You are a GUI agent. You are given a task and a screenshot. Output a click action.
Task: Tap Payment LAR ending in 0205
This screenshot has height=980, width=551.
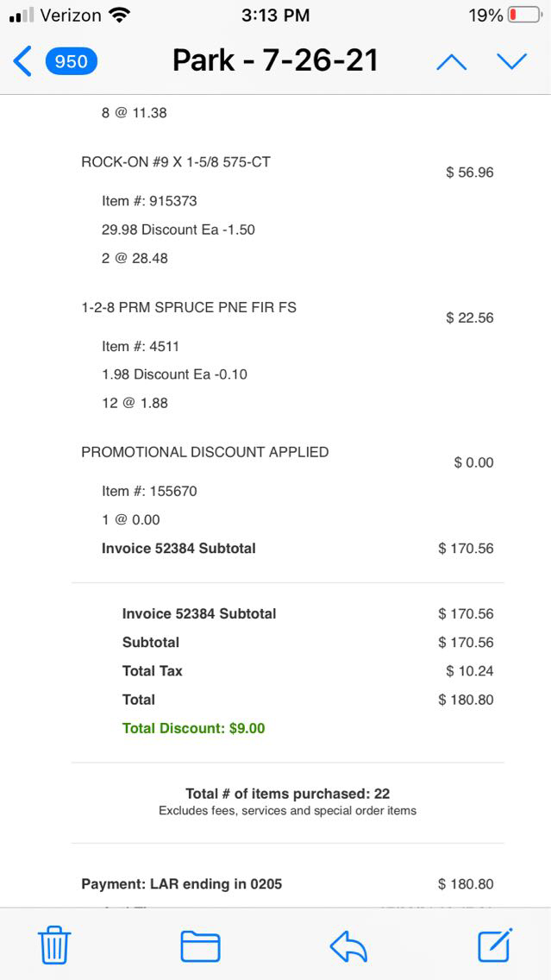(181, 883)
